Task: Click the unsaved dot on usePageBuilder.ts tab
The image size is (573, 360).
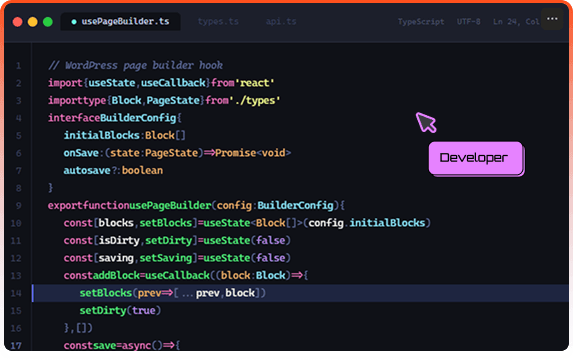Action: coord(74,22)
